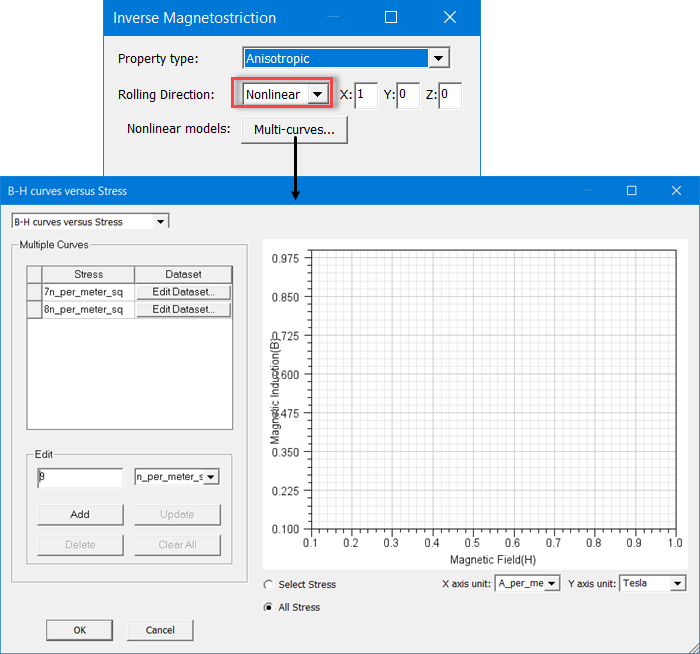The image size is (700, 654).
Task: Open the Property type Anisotropic dropdown
Action: coord(346,58)
